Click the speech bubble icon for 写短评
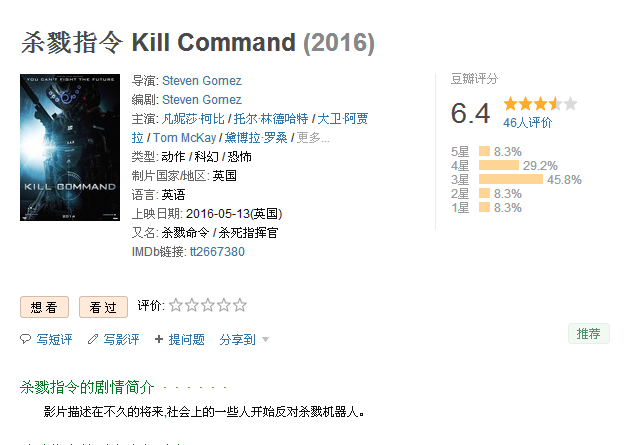Viewport: 628px width, 445px height. click(x=25, y=339)
